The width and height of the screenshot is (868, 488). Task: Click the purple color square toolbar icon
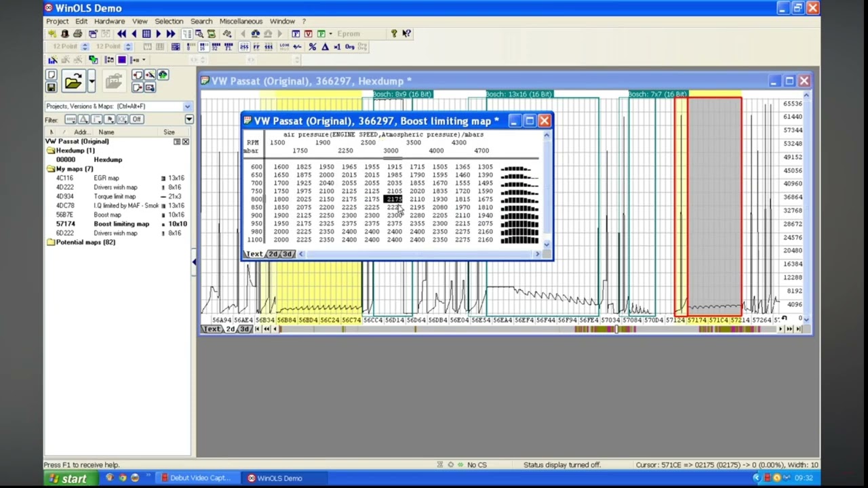point(122,60)
